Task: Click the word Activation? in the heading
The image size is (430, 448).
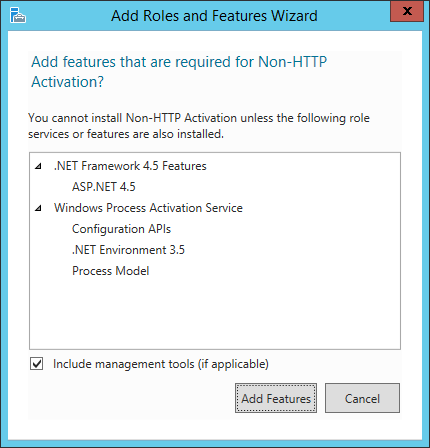Action: click(x=68, y=82)
